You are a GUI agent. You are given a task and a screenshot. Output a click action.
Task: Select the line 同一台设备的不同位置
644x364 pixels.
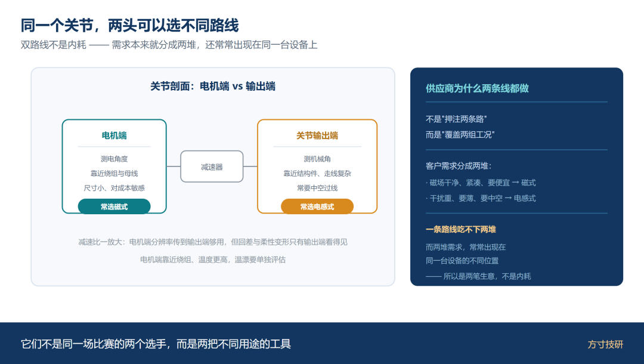pos(462,261)
